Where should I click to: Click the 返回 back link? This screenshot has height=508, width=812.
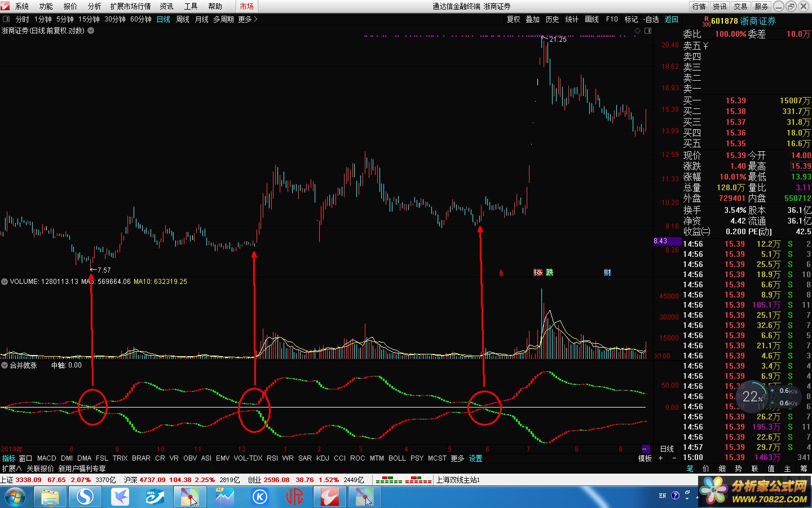[672, 19]
